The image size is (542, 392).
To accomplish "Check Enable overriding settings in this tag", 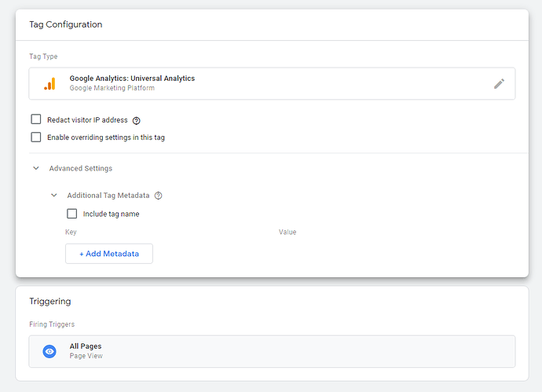I will (36, 137).
